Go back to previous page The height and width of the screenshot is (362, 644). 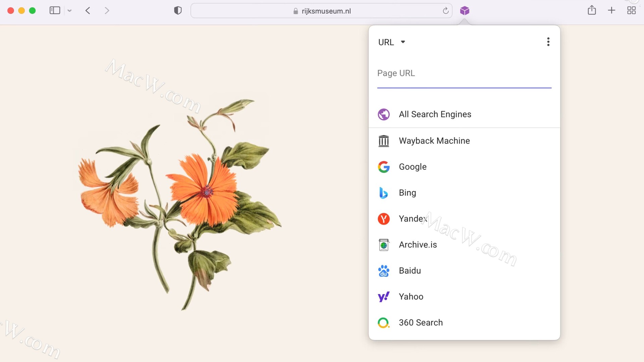[88, 11]
